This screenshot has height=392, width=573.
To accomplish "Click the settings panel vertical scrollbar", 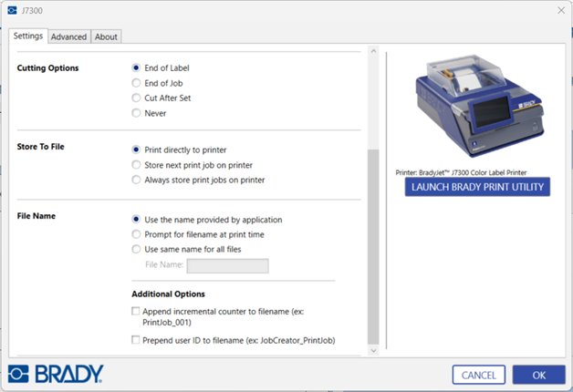I will tap(371, 246).
